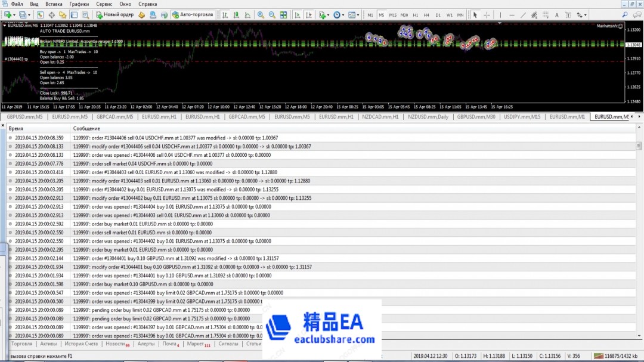Toggle the Авто-торговля button
644x362 pixels.
(193, 15)
